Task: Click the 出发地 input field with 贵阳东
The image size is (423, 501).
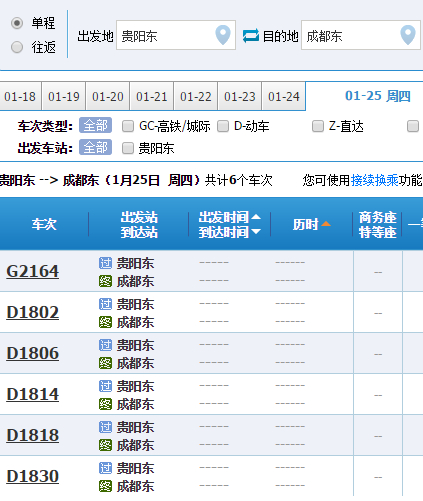Action: 176,35
